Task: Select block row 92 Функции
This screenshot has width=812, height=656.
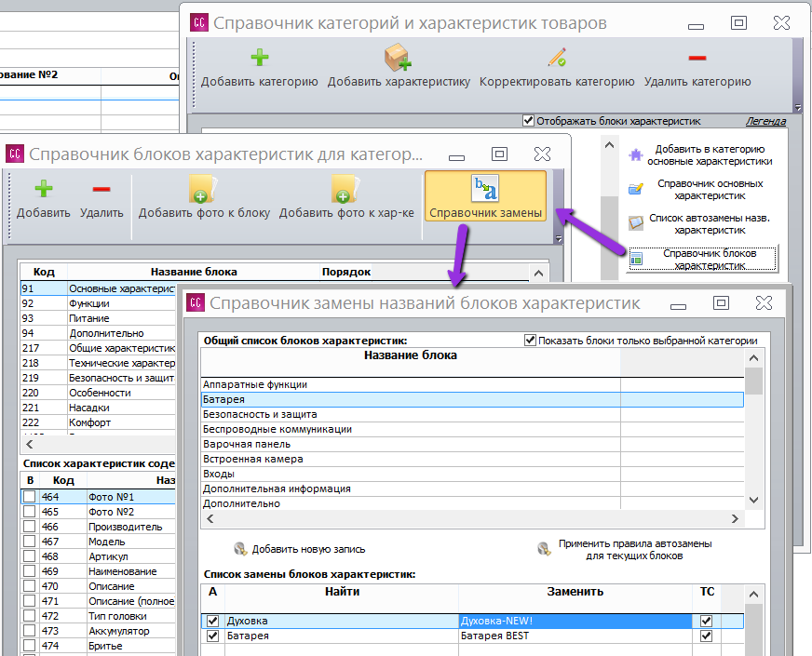Action: 98,303
